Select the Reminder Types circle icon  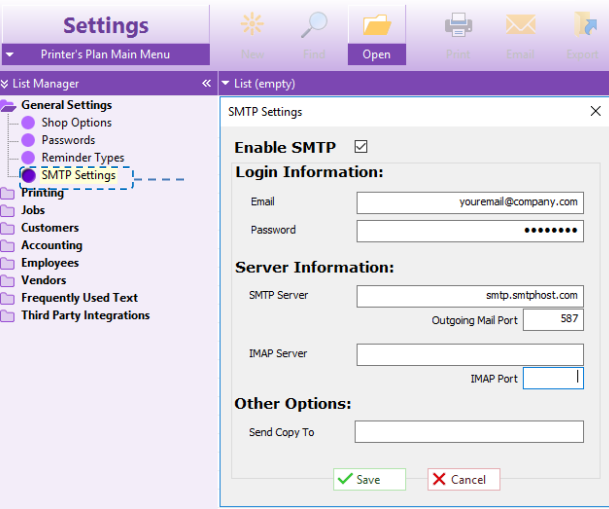[28, 158]
